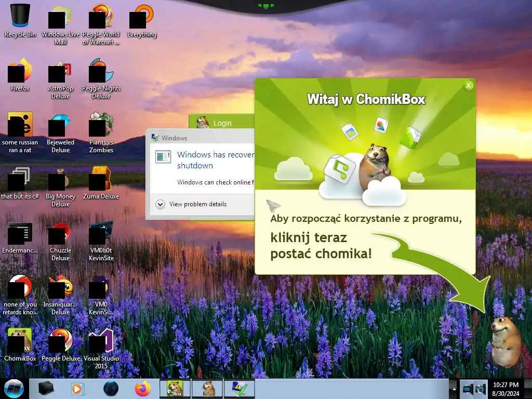532x399 pixels.
Task: Open the clock showing 10:27 PM
Action: pyautogui.click(x=506, y=389)
